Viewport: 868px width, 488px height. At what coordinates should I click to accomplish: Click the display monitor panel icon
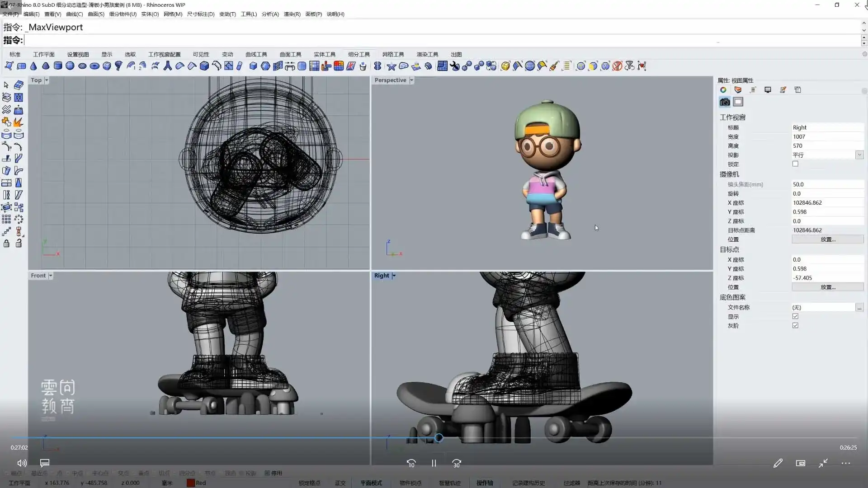tap(768, 90)
